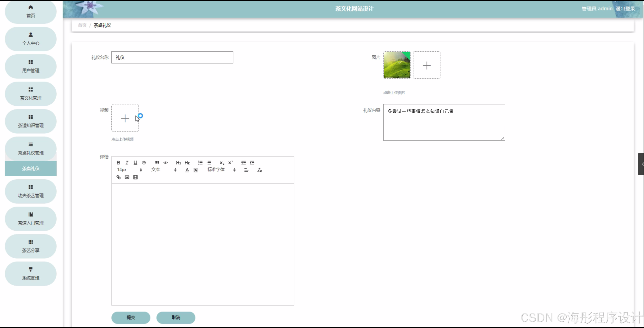644x328 pixels.
Task: Click the insert link icon
Action: pyautogui.click(x=119, y=177)
